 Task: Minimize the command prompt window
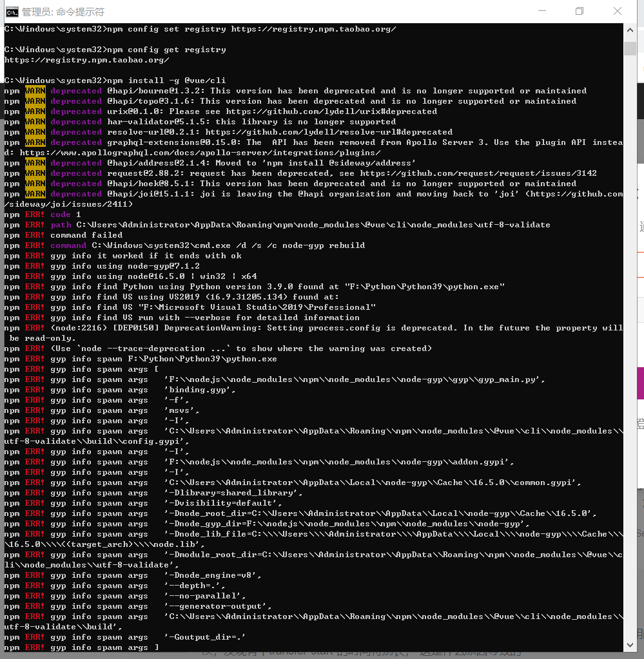[x=542, y=12]
